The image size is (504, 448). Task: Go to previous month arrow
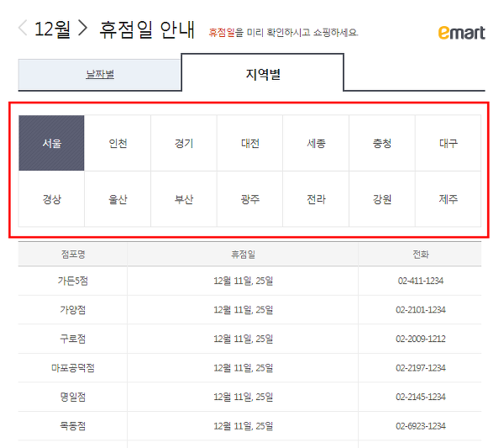click(23, 29)
